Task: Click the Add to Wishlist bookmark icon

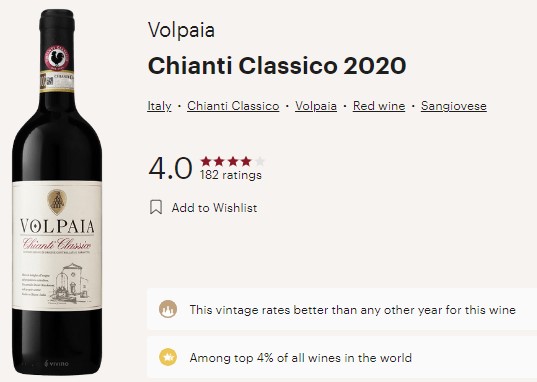Action: [x=156, y=207]
